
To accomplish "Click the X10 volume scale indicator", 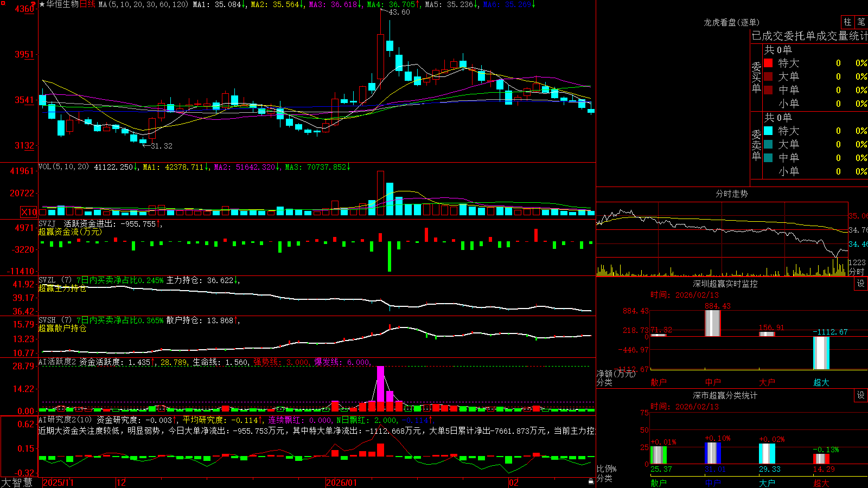I will [x=29, y=212].
